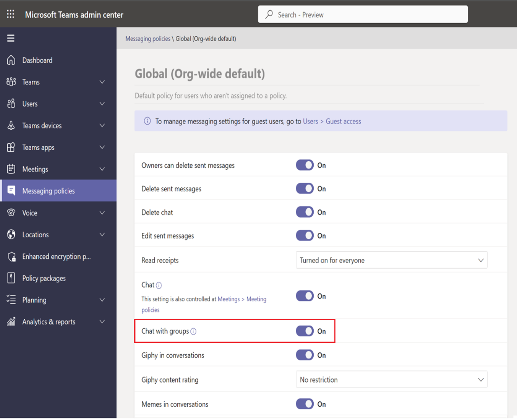Open the Users section icon
Screen dimensions: 517x420
point(11,104)
